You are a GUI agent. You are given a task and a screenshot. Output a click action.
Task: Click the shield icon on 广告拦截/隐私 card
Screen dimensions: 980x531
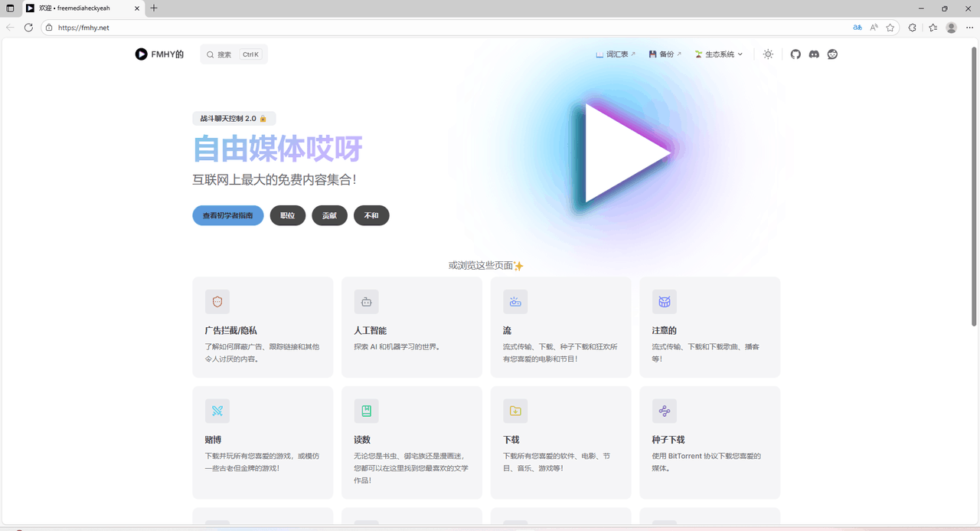217,302
